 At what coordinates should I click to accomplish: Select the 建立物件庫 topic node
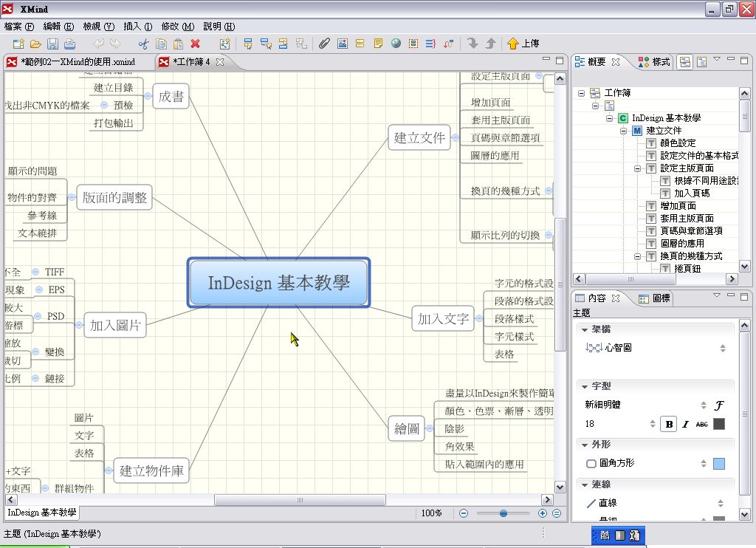pos(151,470)
